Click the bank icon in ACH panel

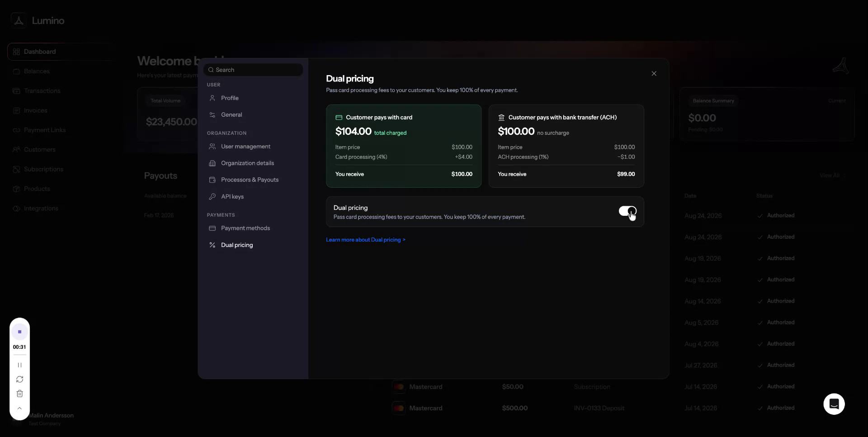point(501,118)
